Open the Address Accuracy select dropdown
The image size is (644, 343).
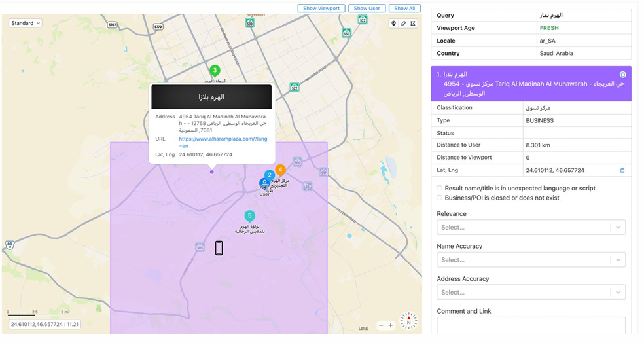click(531, 292)
